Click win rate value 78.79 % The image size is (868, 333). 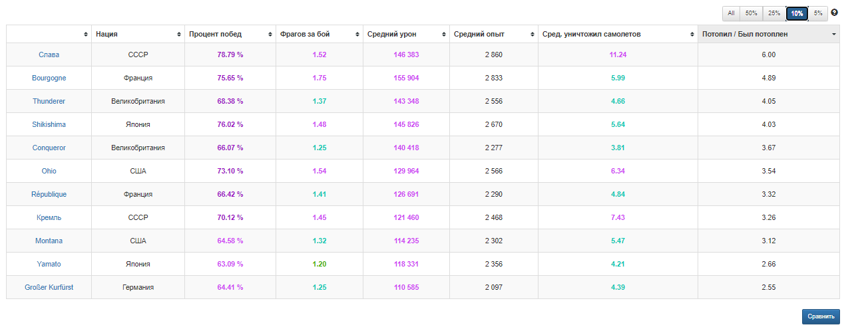230,55
